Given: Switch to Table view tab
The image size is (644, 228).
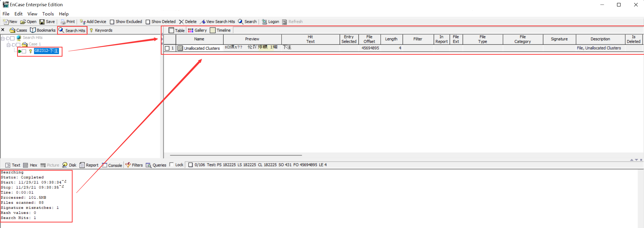Looking at the screenshot, I should click(x=176, y=30).
